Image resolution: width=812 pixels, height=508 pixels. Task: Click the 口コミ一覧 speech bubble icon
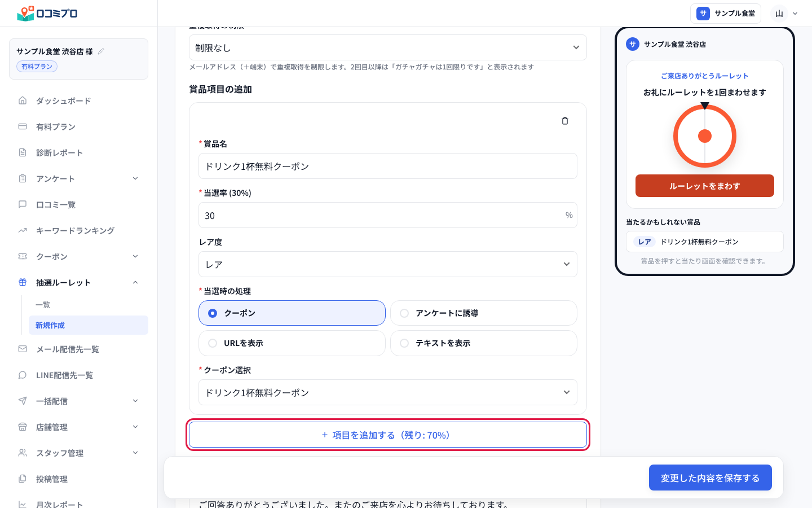pyautogui.click(x=23, y=204)
